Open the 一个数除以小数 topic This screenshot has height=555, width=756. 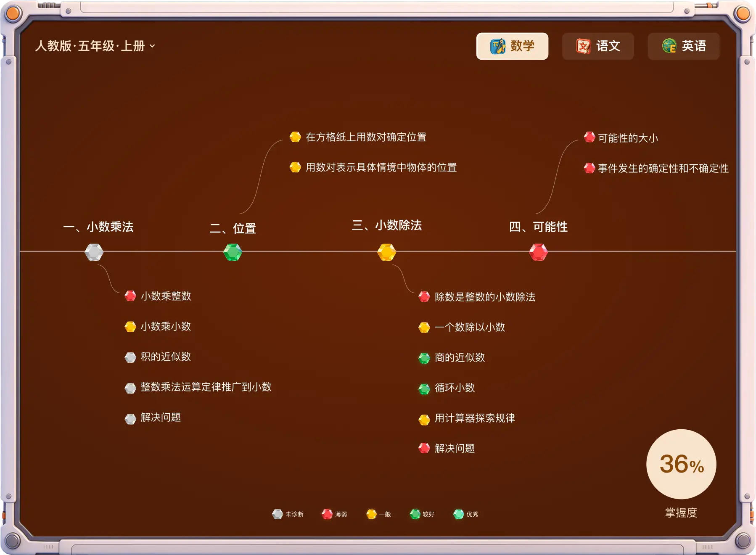click(x=470, y=328)
